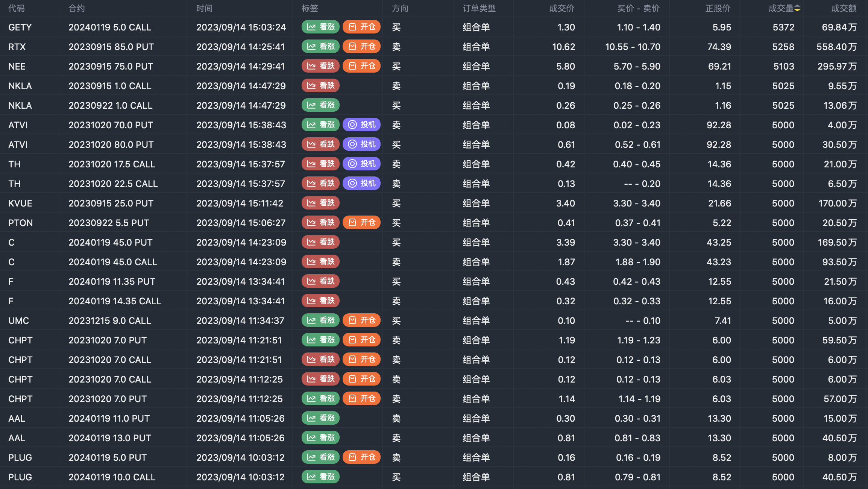Sort by 时间 column header
The image size is (868, 489).
pyautogui.click(x=204, y=8)
